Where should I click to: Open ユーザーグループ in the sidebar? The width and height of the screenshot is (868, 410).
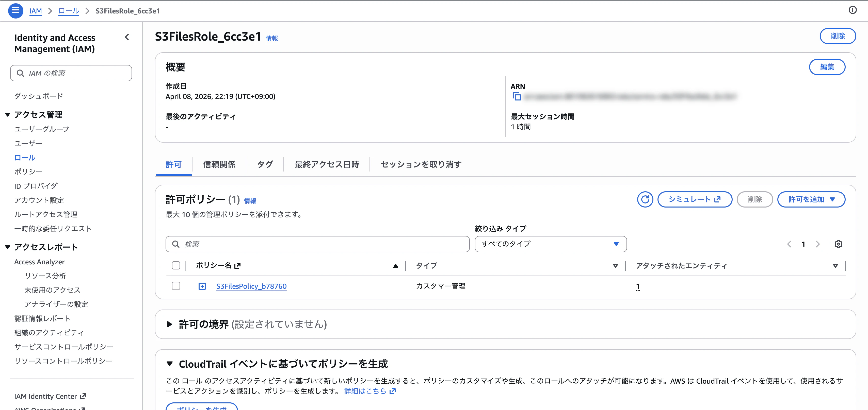[x=42, y=129]
